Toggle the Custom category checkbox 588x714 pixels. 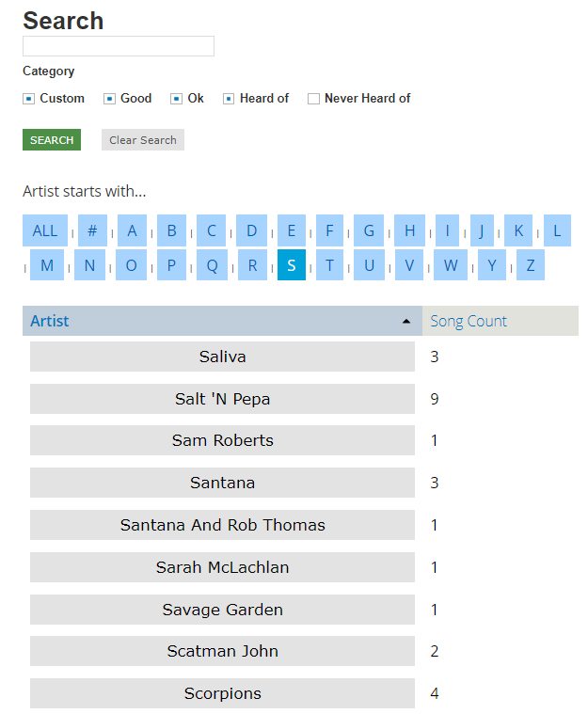click(28, 99)
